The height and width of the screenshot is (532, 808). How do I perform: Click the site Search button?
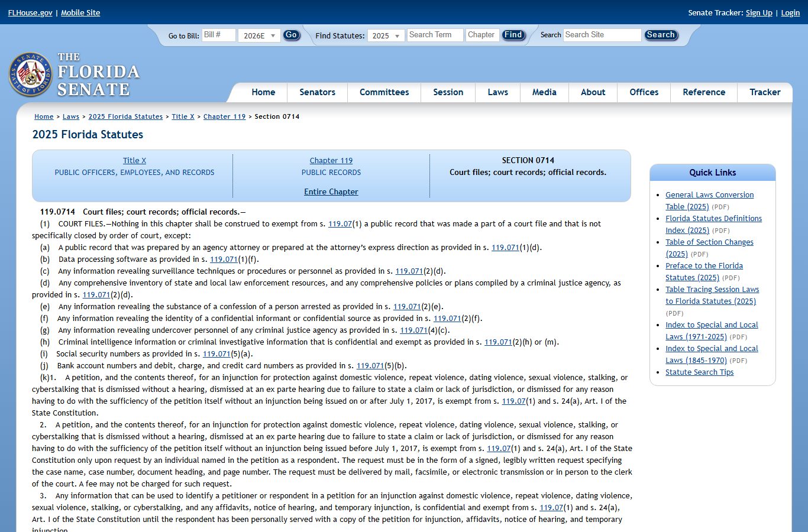coord(661,35)
